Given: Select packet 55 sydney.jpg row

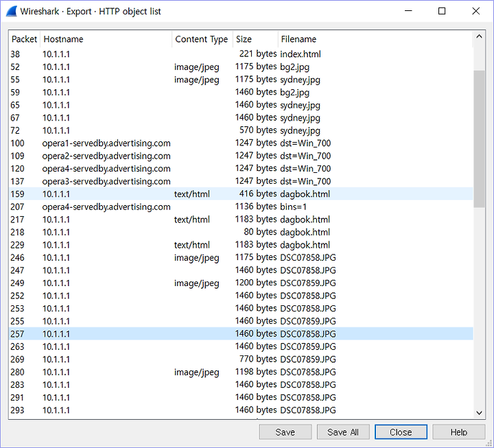Looking at the screenshot, I should click(x=241, y=80).
